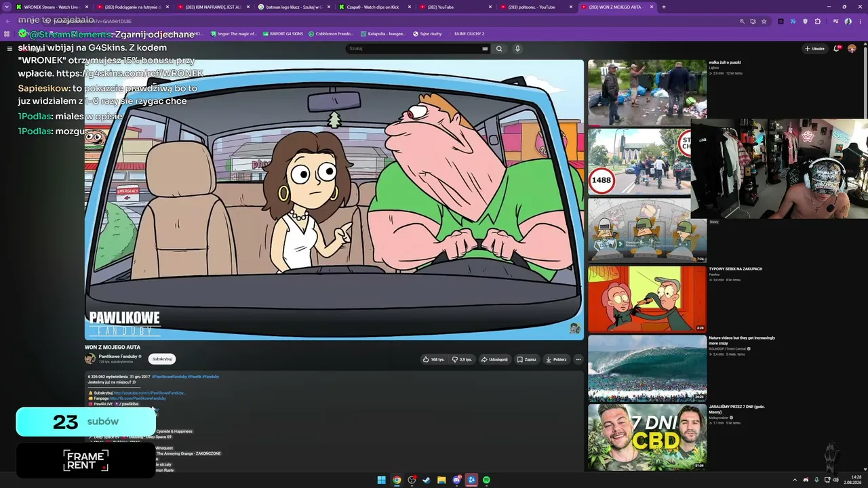Open the 7 DNI CBD video thumbnail
The width and height of the screenshot is (868, 488).
click(647, 437)
